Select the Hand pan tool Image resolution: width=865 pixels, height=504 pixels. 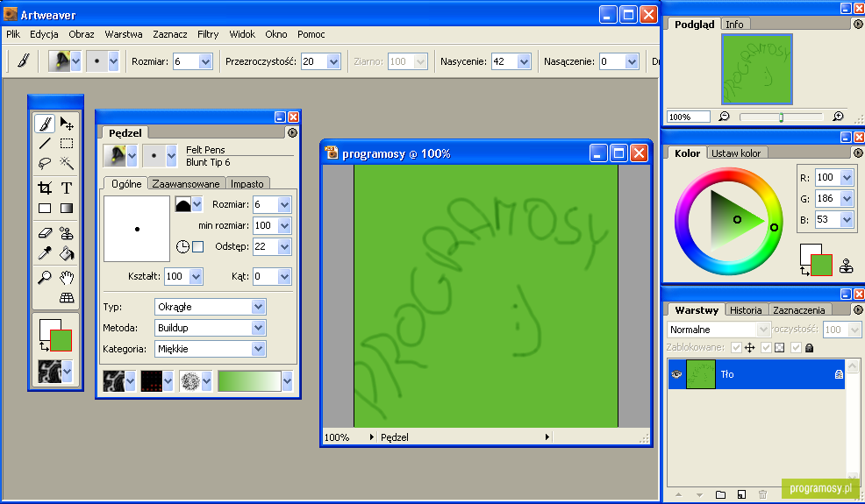coord(67,277)
